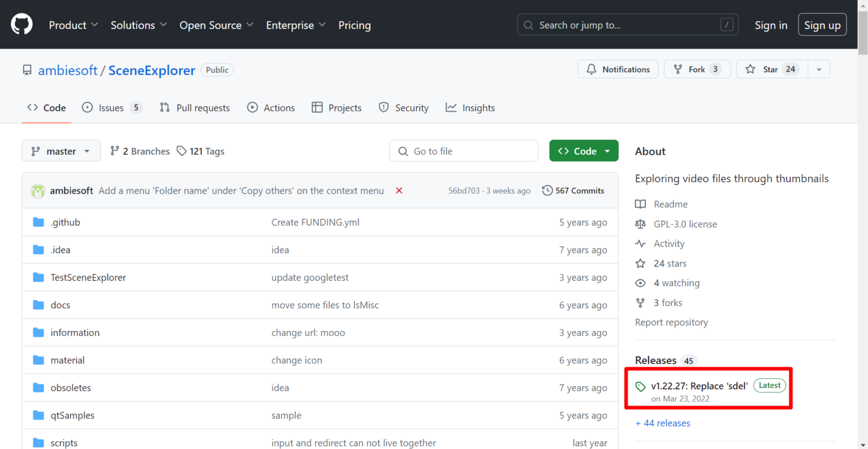Open the Insights tab
The height and width of the screenshot is (449, 868).
(470, 108)
